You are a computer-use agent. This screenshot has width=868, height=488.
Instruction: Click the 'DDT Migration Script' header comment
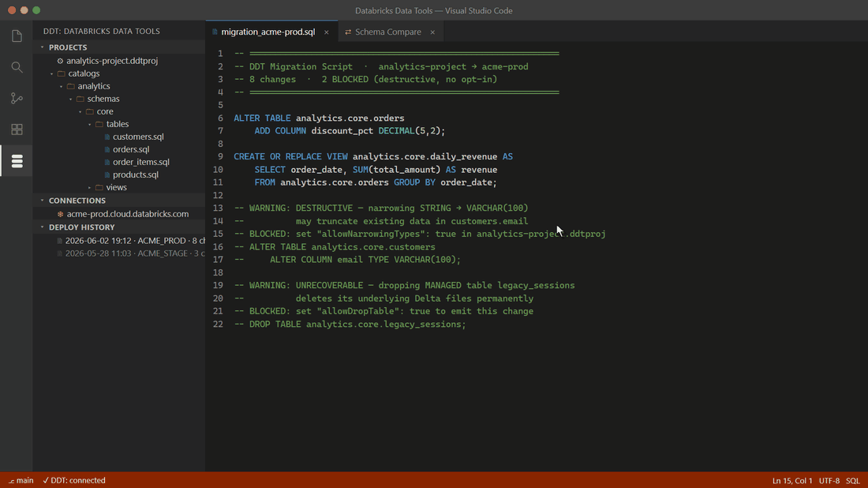pos(381,66)
